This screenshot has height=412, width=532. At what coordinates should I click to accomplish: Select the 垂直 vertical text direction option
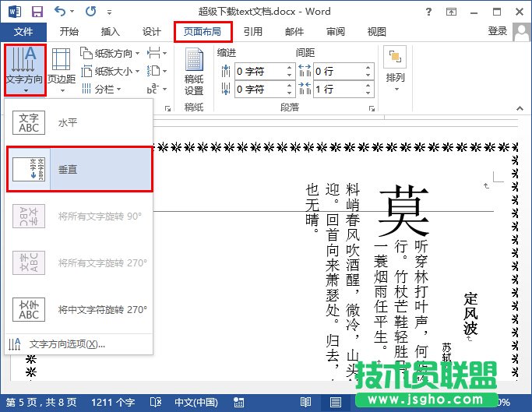coord(79,168)
